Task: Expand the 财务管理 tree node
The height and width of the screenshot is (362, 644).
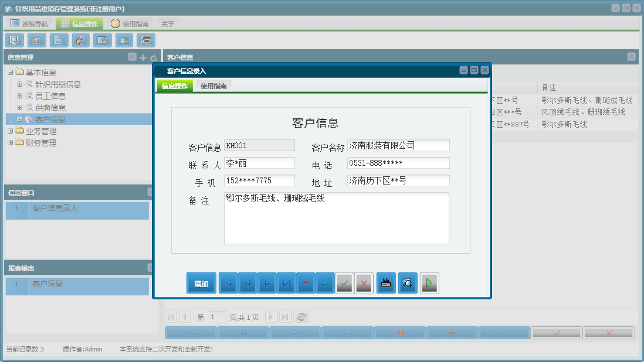Action: [11, 143]
